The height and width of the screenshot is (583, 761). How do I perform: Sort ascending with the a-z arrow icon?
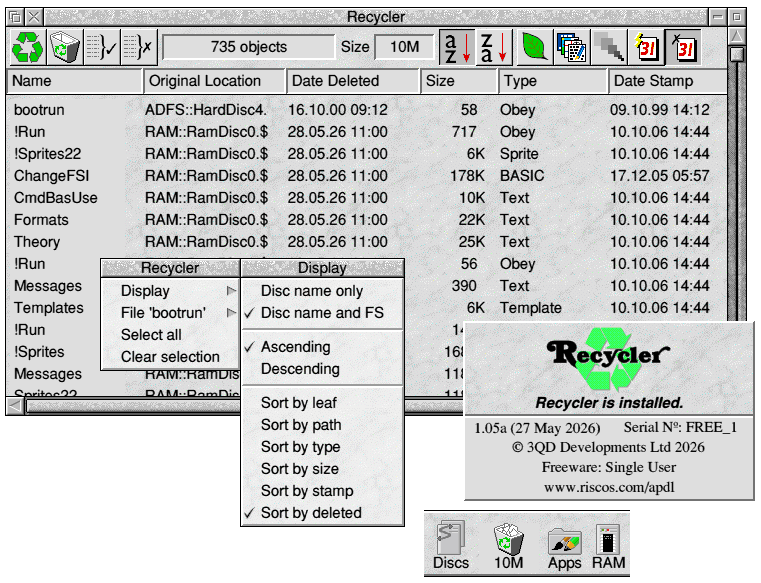point(457,47)
